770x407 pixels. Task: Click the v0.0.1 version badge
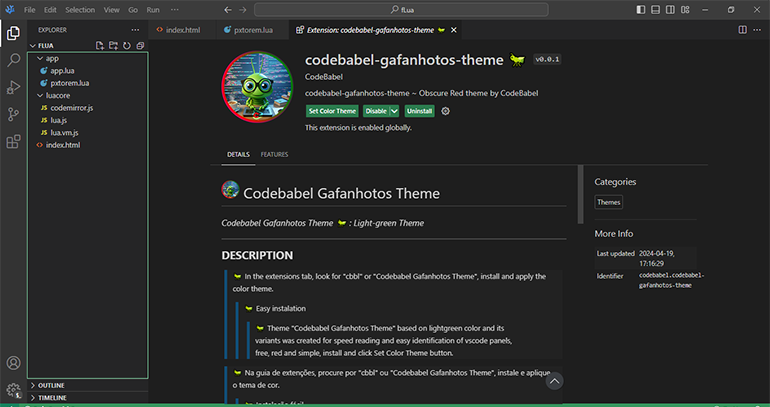coord(547,59)
